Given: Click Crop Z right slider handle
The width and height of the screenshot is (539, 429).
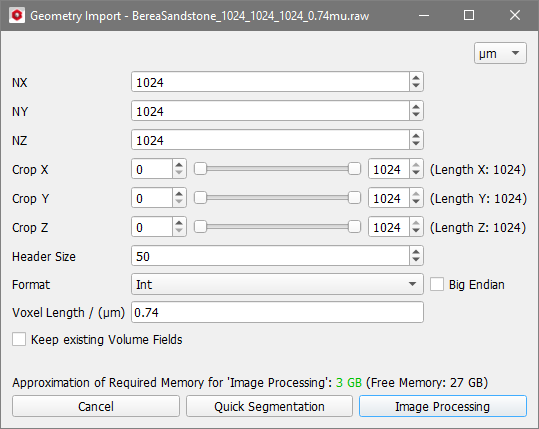Looking at the screenshot, I should 354,227.
